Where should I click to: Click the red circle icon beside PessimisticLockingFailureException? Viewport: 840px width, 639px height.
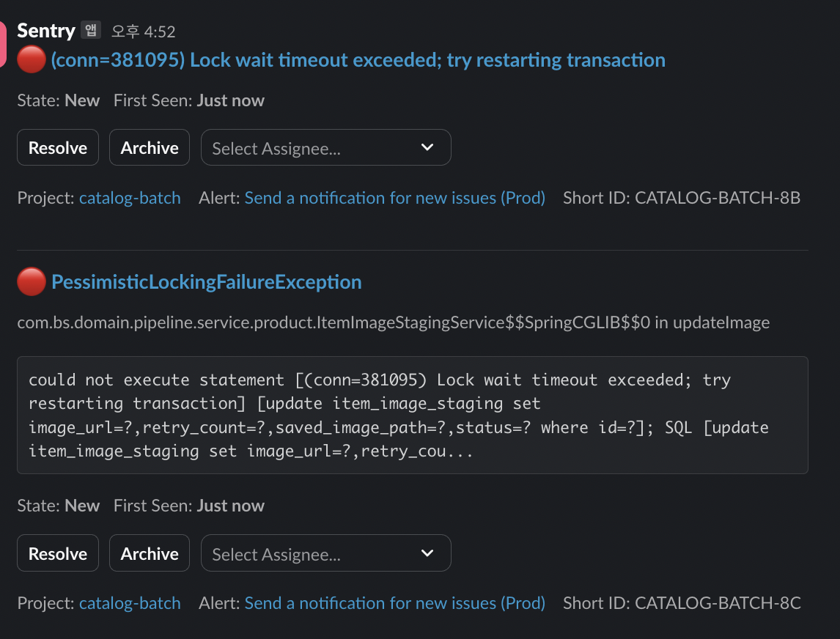click(x=31, y=281)
